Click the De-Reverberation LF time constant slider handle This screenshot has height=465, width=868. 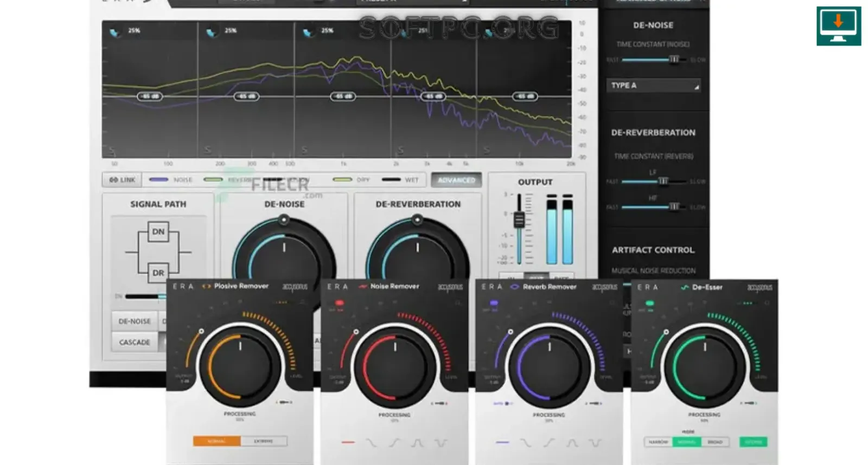(x=663, y=181)
